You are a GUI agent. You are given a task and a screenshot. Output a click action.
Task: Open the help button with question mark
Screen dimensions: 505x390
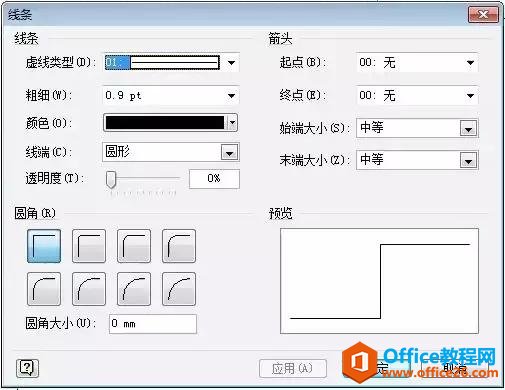[x=27, y=368]
